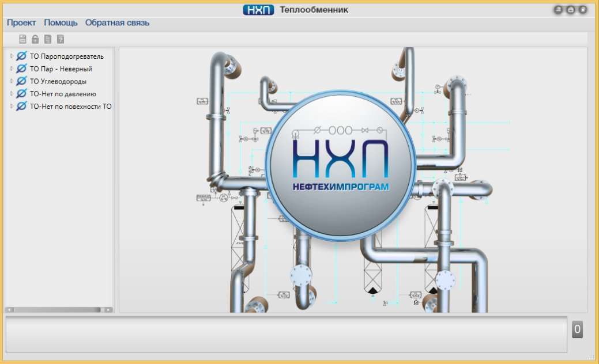
Task: Select the ТО-Нет по повехности ТО project label
Action: (71, 107)
